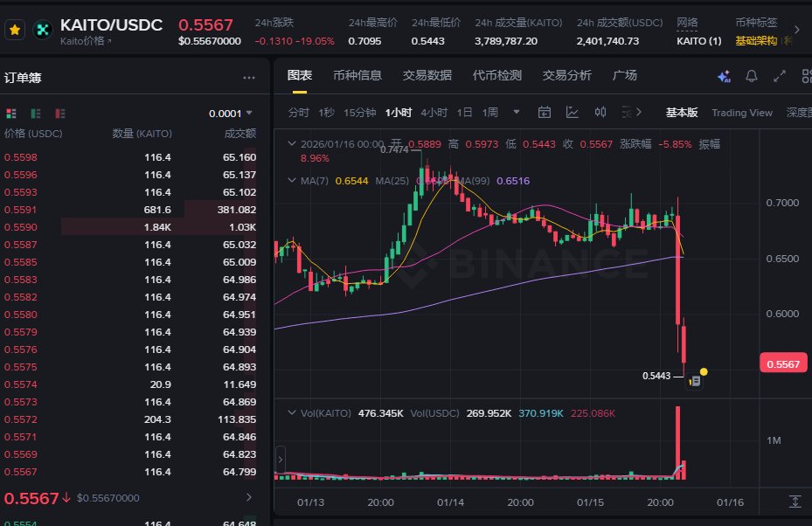This screenshot has width=812, height=526.
Task: Expand chart to fullscreen
Action: (x=780, y=77)
